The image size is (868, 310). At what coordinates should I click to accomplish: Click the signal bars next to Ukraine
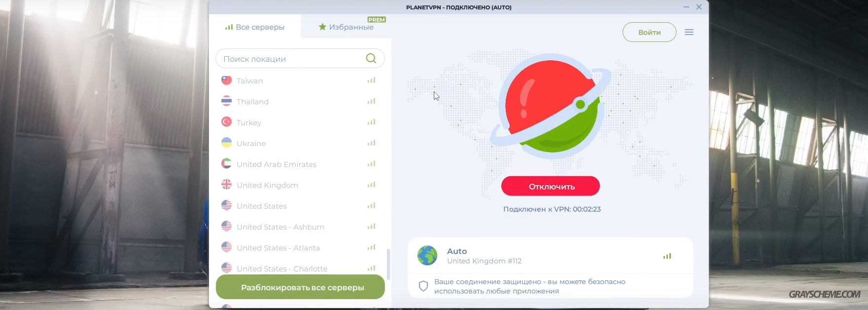(x=371, y=143)
